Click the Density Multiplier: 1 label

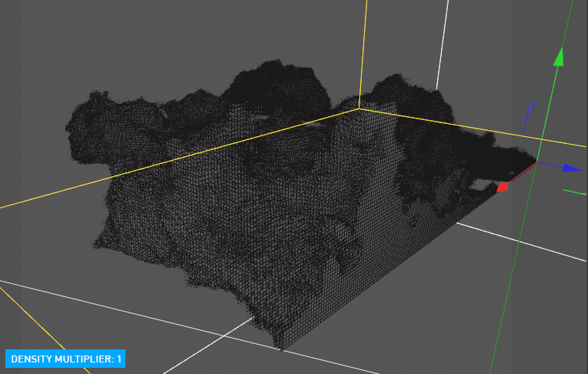66,359
